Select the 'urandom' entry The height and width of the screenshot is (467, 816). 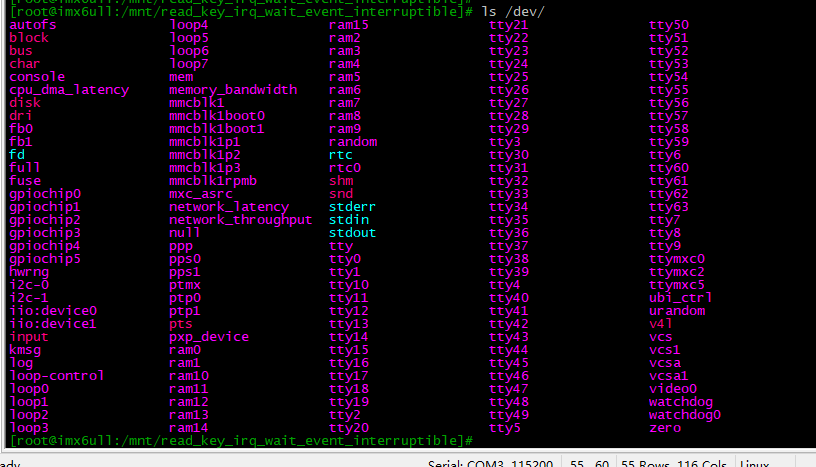pyautogui.click(x=677, y=311)
